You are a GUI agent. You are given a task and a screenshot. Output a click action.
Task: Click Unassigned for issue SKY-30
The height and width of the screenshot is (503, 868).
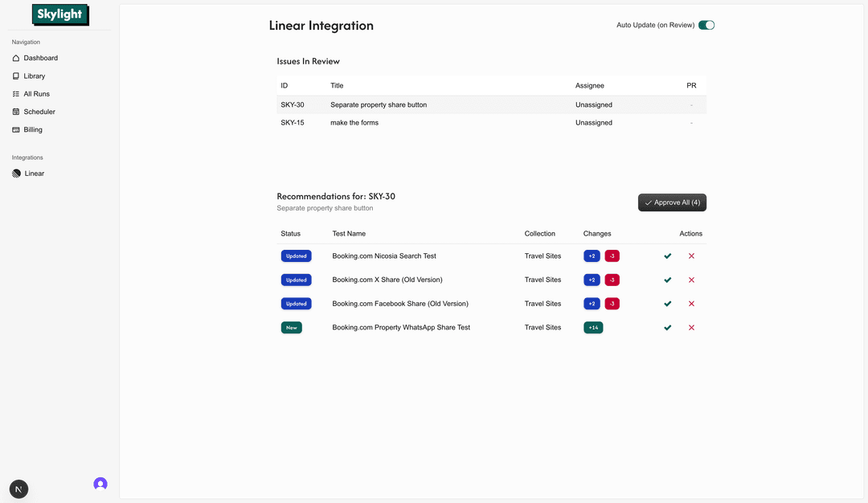tap(594, 104)
